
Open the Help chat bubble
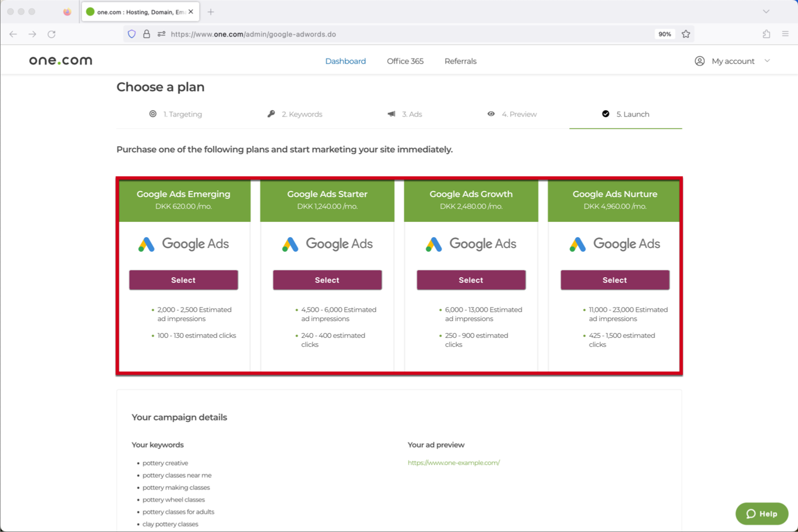point(762,513)
